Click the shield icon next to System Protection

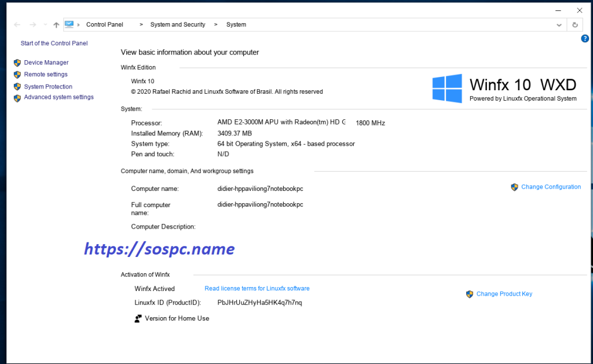point(17,86)
